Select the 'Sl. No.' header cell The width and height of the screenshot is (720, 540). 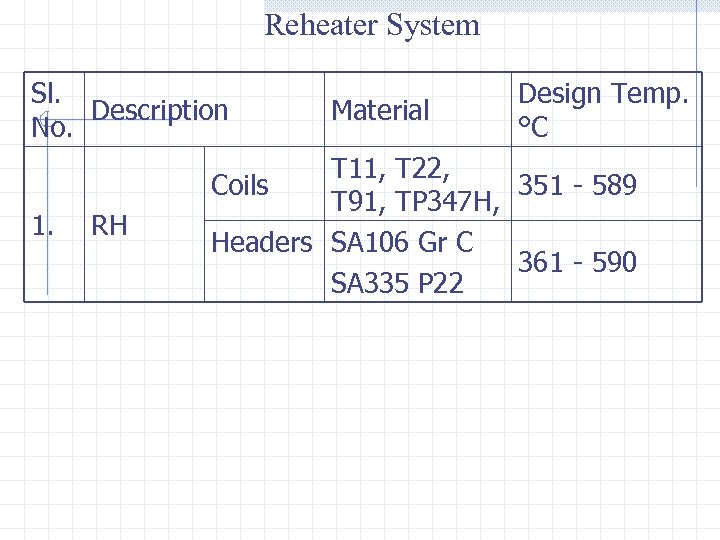[54, 110]
